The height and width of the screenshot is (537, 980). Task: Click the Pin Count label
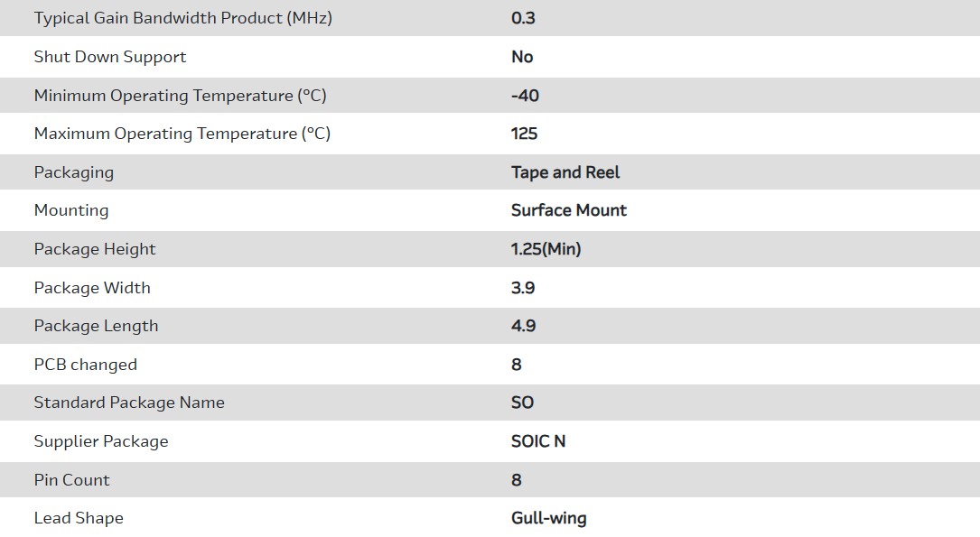pos(71,480)
